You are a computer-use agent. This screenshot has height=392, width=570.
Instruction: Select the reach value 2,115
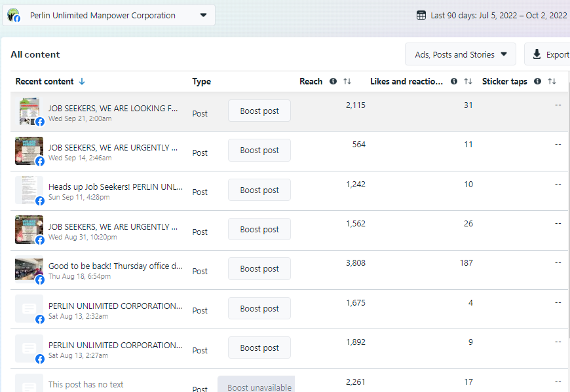click(356, 105)
